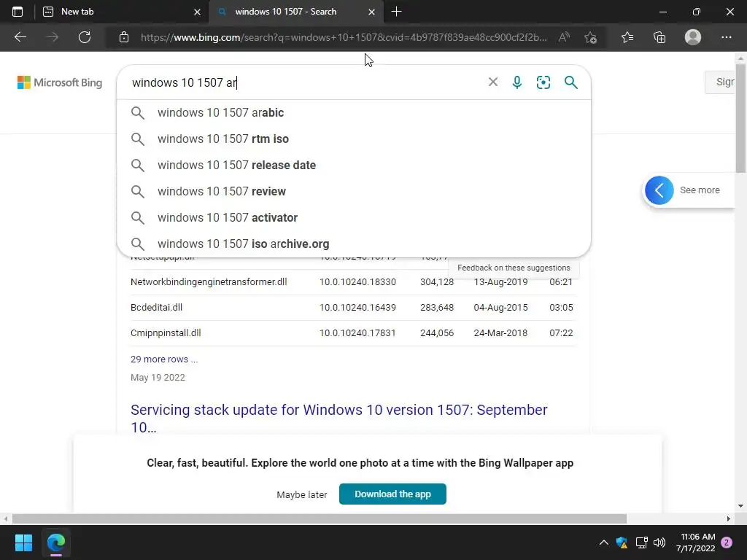Choose suggestion windows 10 1507 arabic
The height and width of the screenshot is (560, 747).
(354, 113)
